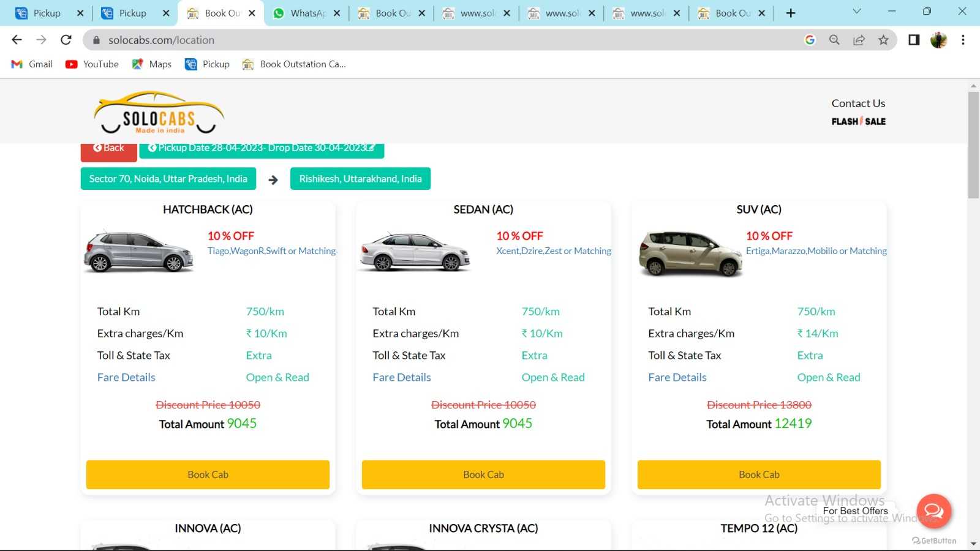Open the Contact Us link

click(858, 103)
